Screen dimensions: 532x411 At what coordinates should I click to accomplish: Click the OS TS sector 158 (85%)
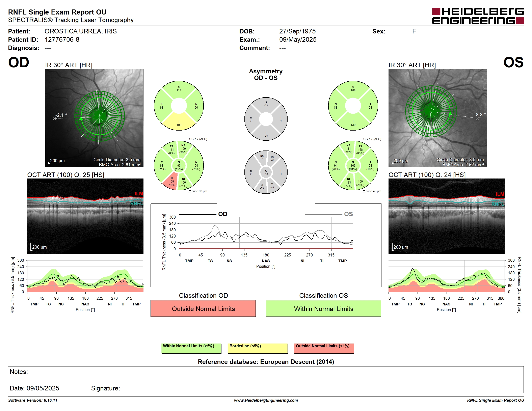tap(360, 150)
